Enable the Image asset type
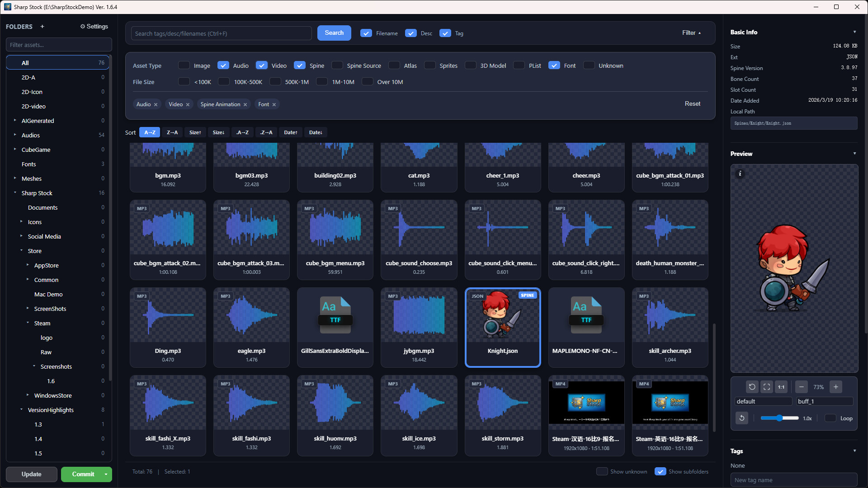The image size is (868, 488). tap(184, 66)
